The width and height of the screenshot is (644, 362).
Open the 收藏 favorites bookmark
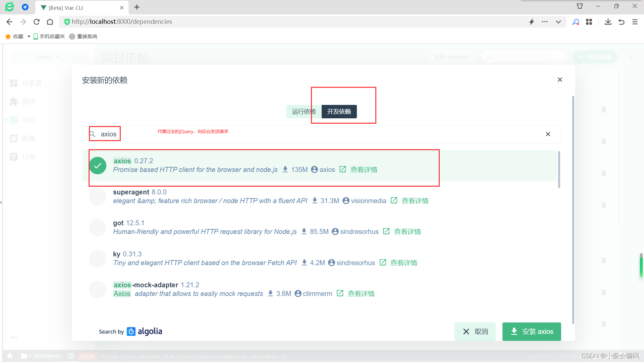(14, 36)
